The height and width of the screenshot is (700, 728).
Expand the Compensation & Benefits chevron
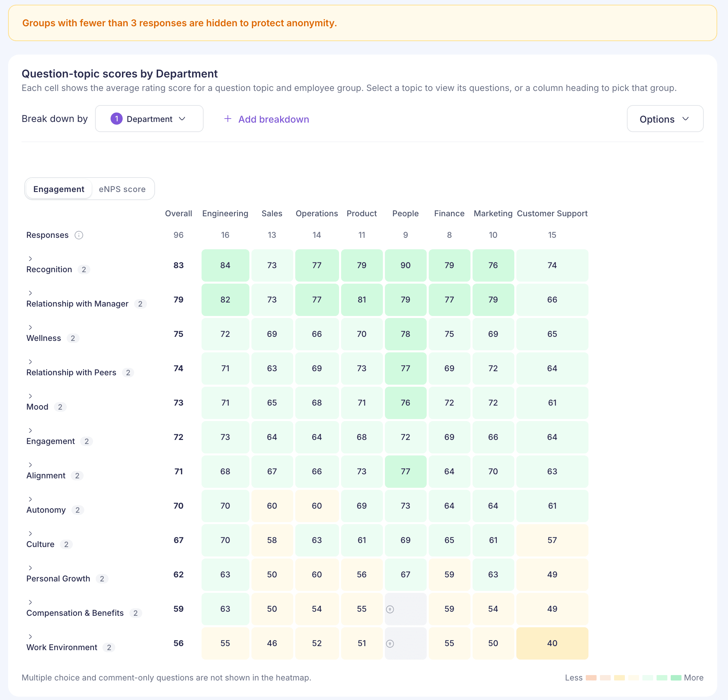click(30, 602)
